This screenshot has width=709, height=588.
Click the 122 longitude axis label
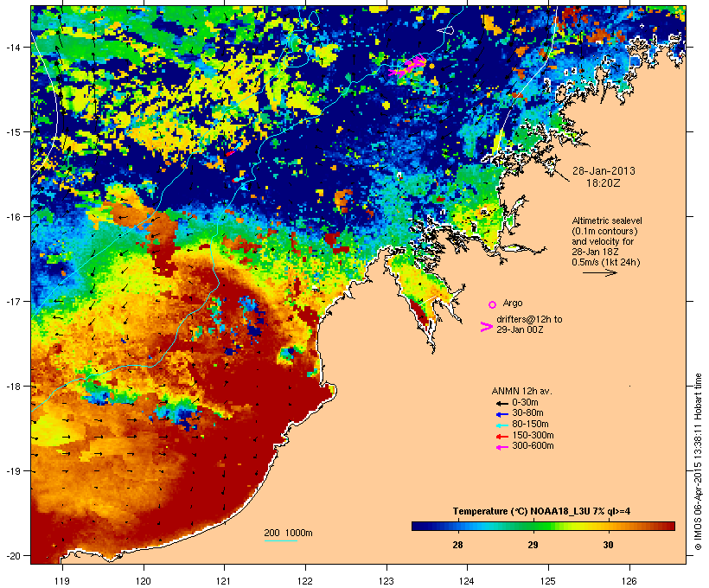(305, 581)
